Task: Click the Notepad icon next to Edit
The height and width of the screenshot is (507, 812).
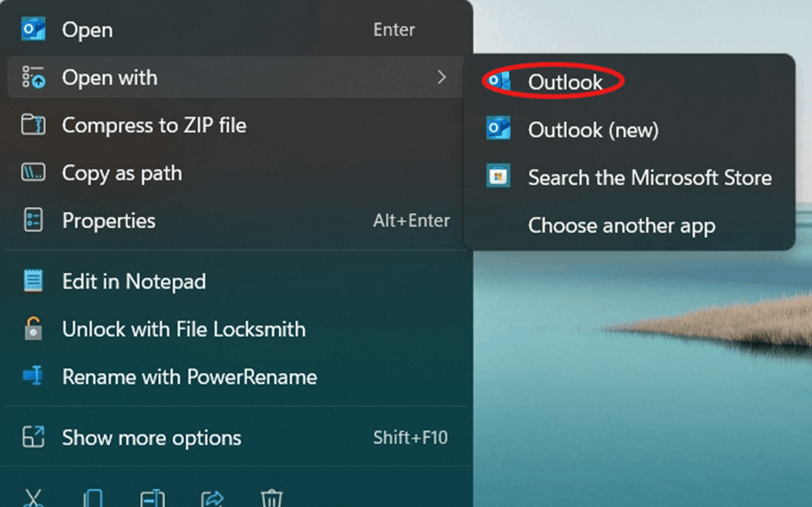Action: pyautogui.click(x=32, y=282)
